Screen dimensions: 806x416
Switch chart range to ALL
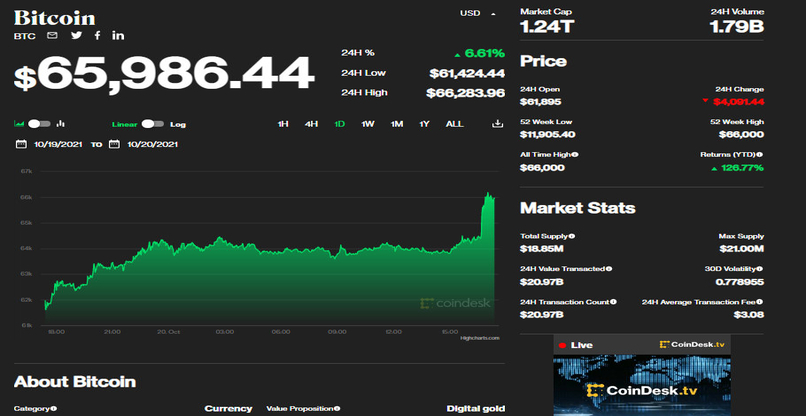pyautogui.click(x=454, y=124)
